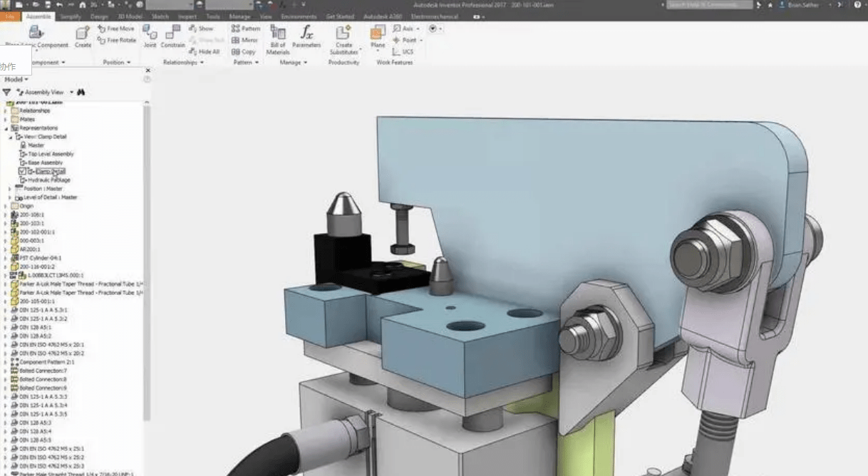Collapse the Representations tree node
Screen dimensions: 868x476
click(x=6, y=128)
